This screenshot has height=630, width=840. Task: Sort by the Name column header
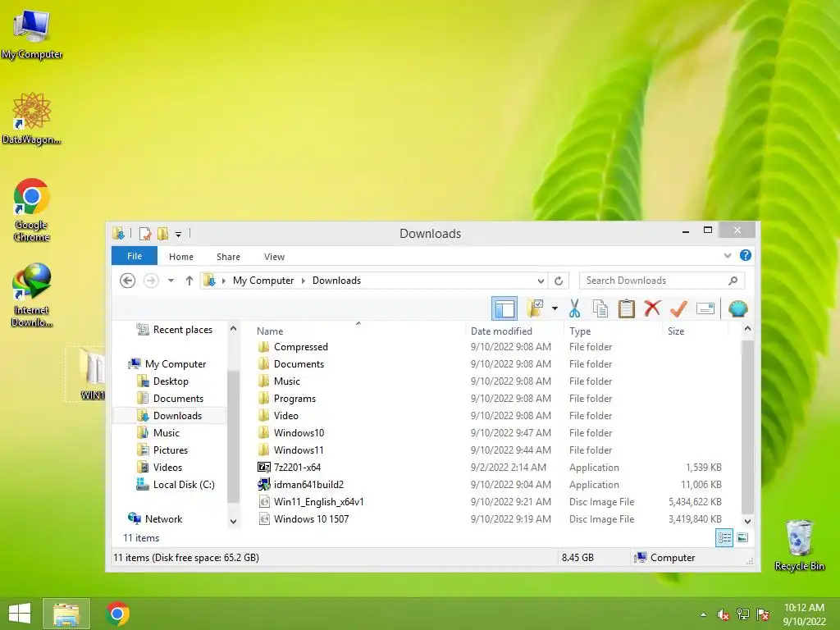[x=270, y=331]
